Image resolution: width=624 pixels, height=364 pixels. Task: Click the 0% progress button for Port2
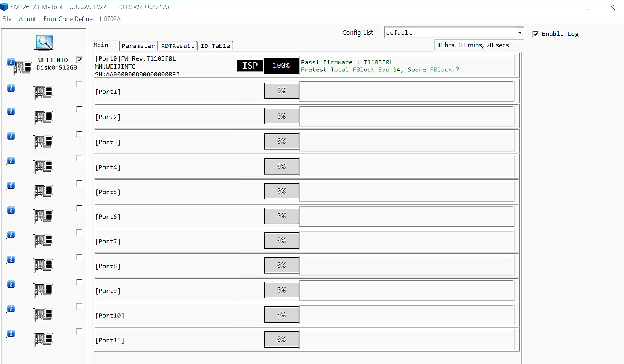(x=281, y=116)
